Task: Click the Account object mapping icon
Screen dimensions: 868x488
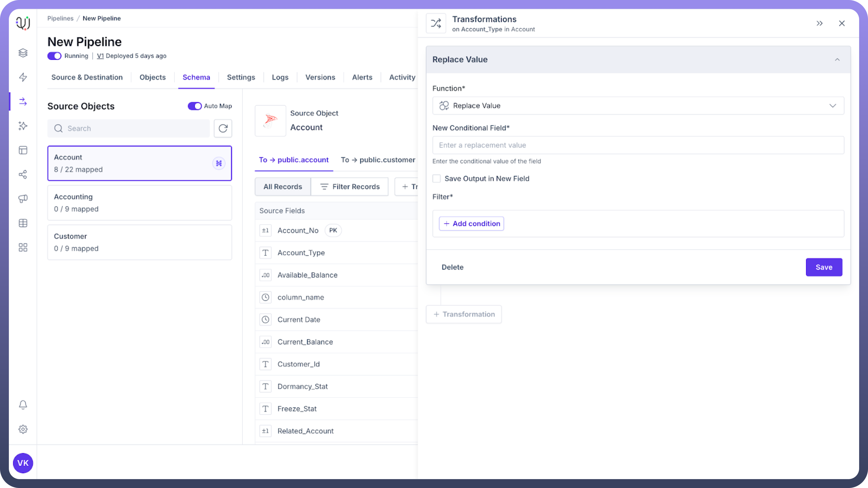Action: coord(219,163)
